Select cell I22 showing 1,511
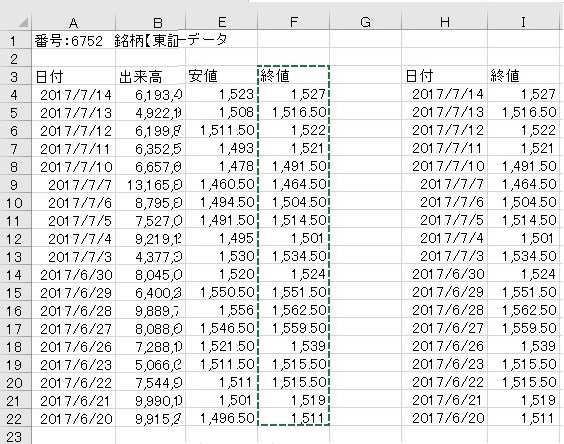This screenshot has height=444, width=564. point(523,418)
